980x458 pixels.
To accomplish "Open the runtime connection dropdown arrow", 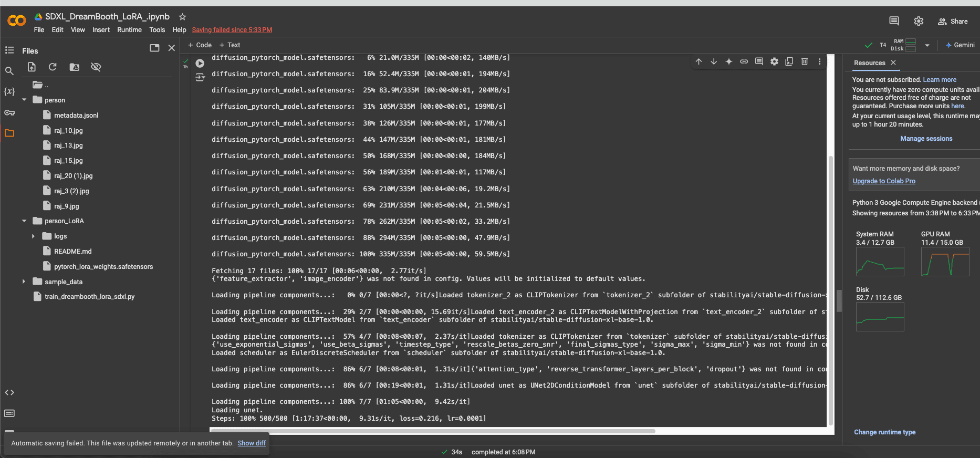I will [x=927, y=45].
